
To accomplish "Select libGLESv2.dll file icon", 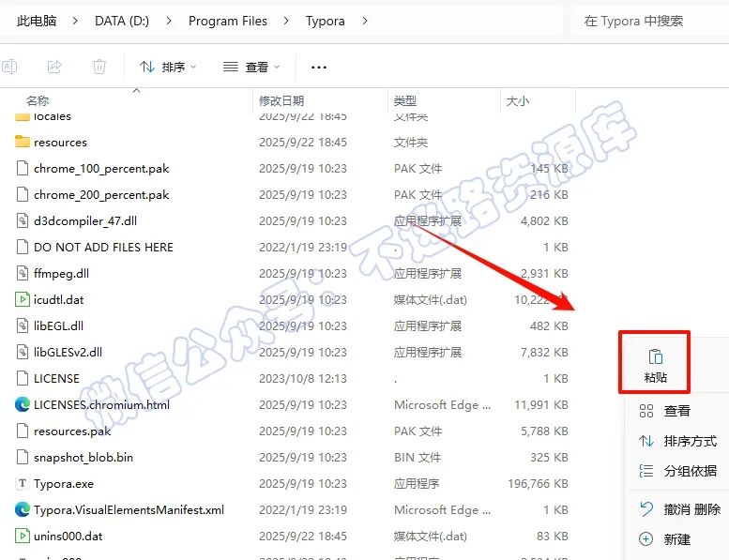I will pos(23,352).
